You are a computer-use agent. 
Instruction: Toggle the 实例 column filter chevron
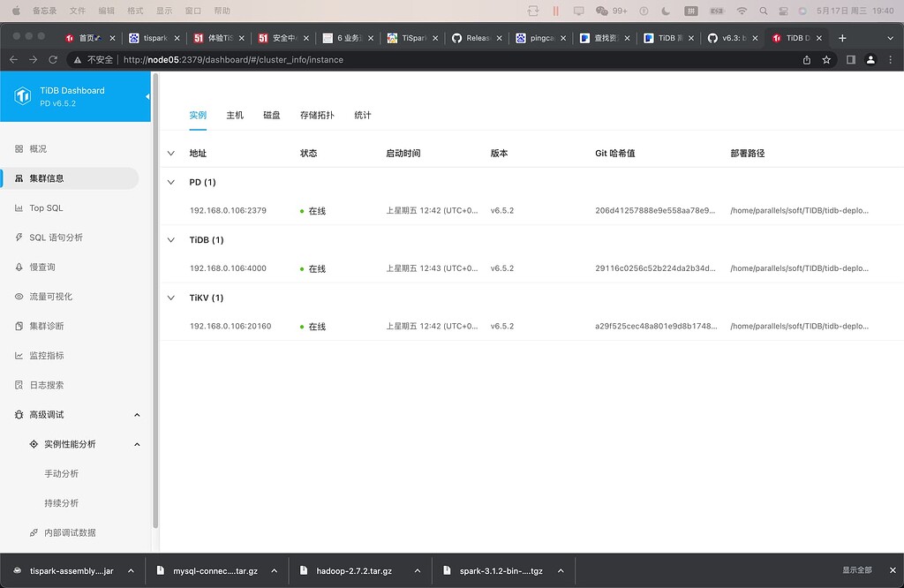[x=170, y=152]
